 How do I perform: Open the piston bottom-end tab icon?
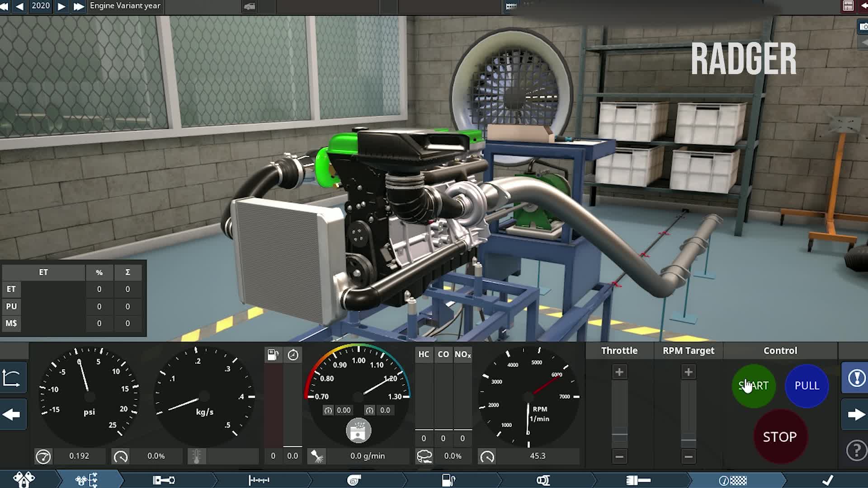(164, 480)
